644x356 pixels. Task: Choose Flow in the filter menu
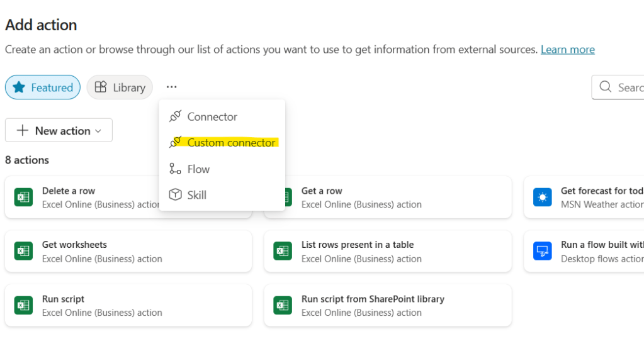(198, 169)
